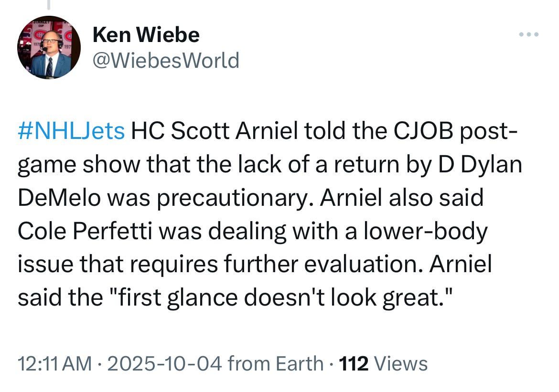Click the Ken Wiebe display name
This screenshot has height=392, width=559.
pyautogui.click(x=146, y=34)
